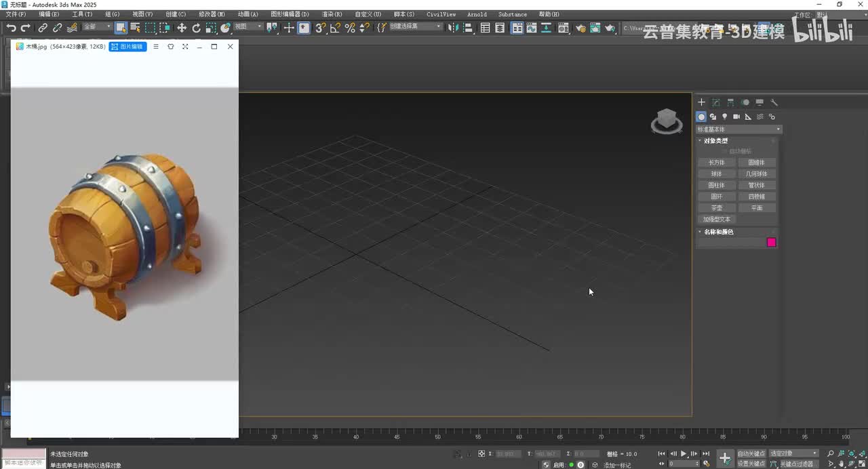The width and height of the screenshot is (868, 469).
Task: Open the Lights category in the Create panel
Action: [x=724, y=117]
